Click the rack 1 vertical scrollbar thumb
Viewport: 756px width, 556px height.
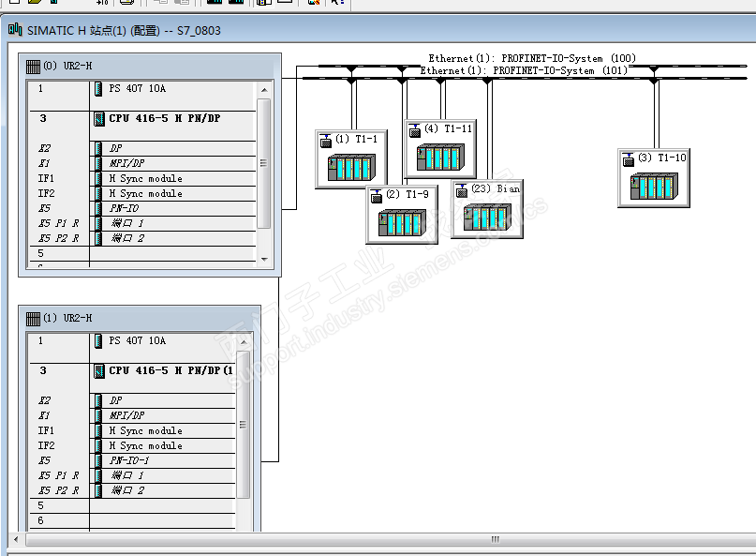click(x=243, y=425)
